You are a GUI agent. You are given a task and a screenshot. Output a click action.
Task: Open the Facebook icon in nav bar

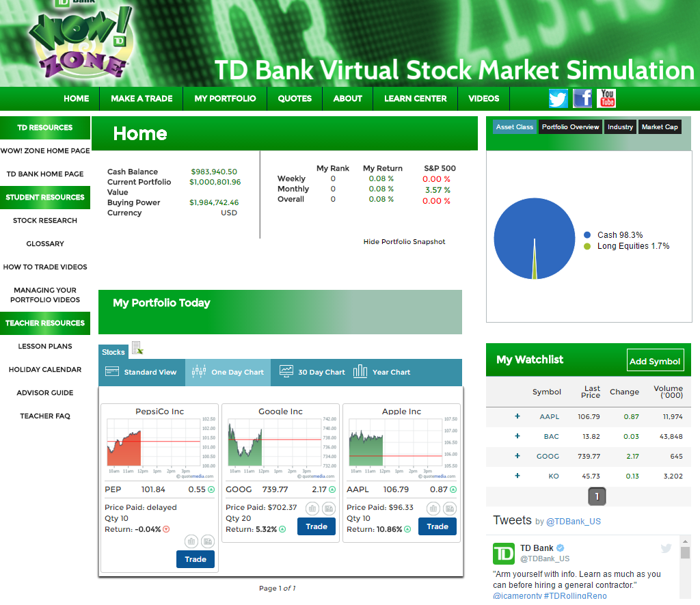tap(582, 98)
